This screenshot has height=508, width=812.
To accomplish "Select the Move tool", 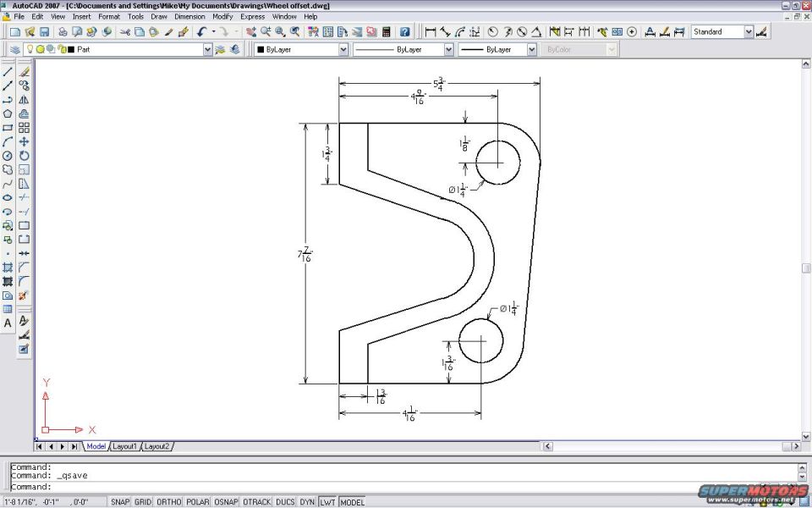I will click(x=24, y=141).
